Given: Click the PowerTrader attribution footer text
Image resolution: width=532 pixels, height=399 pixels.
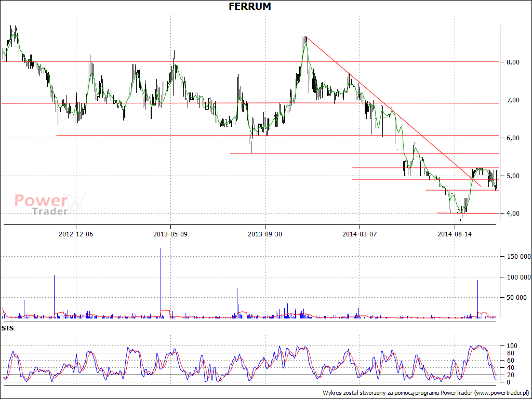Looking at the screenshot, I should [x=425, y=393].
